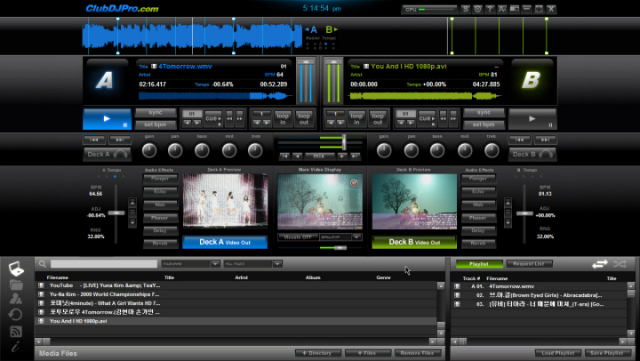The height and width of the screenshot is (361, 640).
Task: Click the Deck A tempo slider handle
Action: 116,213
